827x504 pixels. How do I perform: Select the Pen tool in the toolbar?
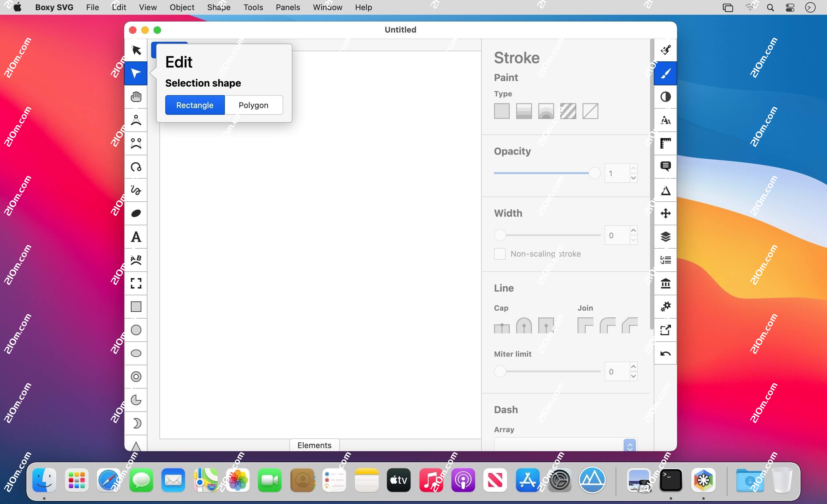136,120
